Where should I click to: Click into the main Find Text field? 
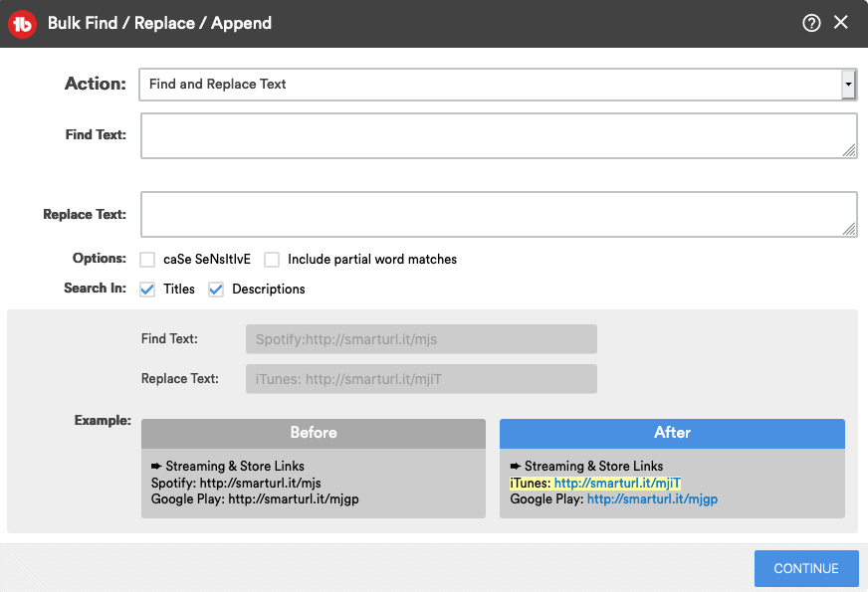coord(499,136)
